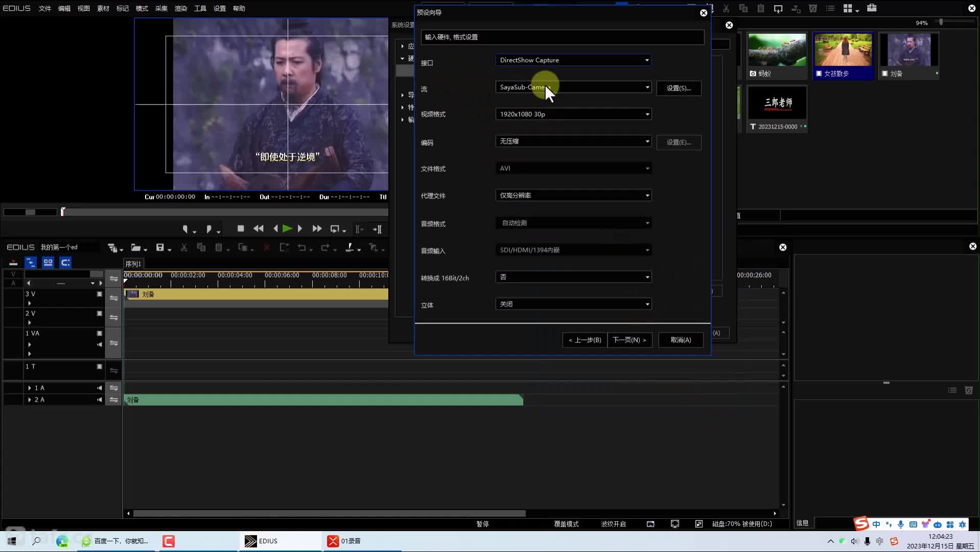Image resolution: width=980 pixels, height=552 pixels.
Task: Toggle video mute on track 1 VA
Action: (100, 333)
